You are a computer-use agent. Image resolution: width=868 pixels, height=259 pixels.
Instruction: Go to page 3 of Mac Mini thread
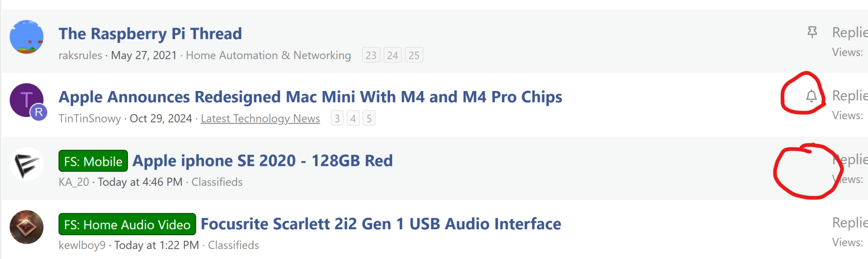click(x=337, y=118)
